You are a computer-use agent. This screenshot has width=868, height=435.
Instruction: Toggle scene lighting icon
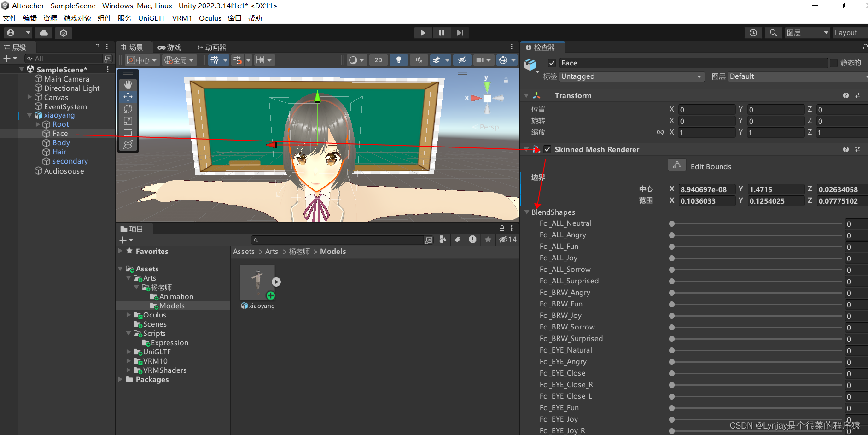pyautogui.click(x=398, y=59)
